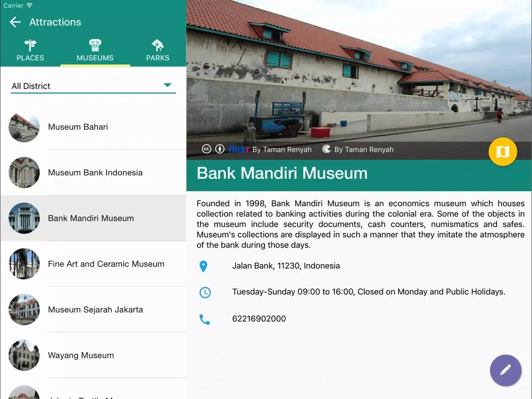Tap the museum description paragraph
Image resolution: width=532 pixels, height=399 pixels.
coord(360,224)
